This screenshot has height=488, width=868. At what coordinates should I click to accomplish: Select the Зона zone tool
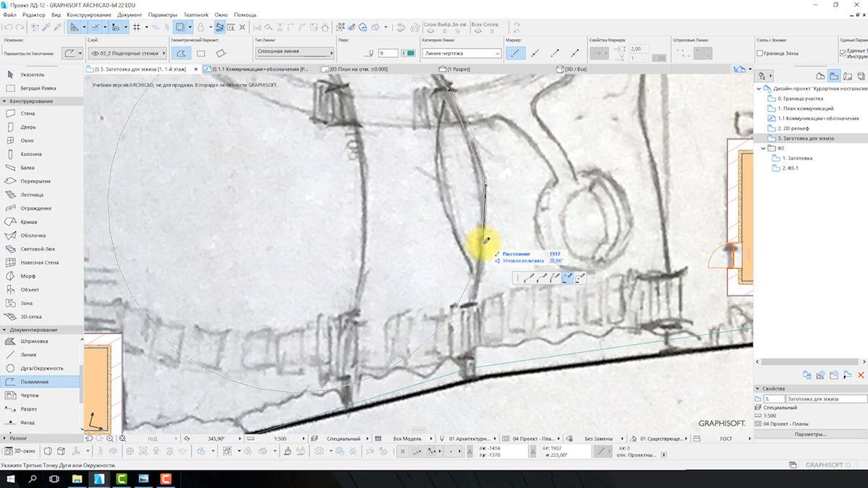(x=41, y=303)
